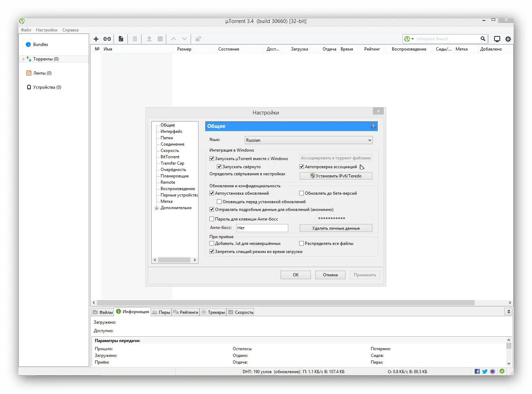Select Интерфейс in settings tree
The image size is (532, 394).
click(x=172, y=131)
